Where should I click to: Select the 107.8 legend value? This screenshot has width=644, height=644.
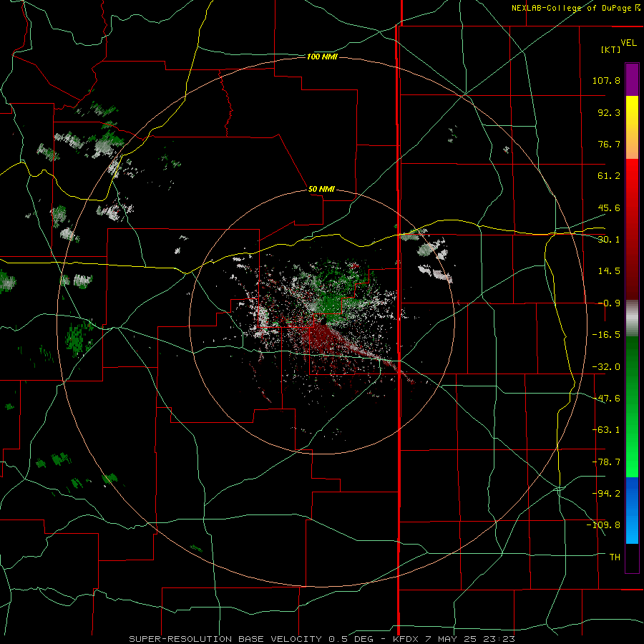[x=606, y=80]
